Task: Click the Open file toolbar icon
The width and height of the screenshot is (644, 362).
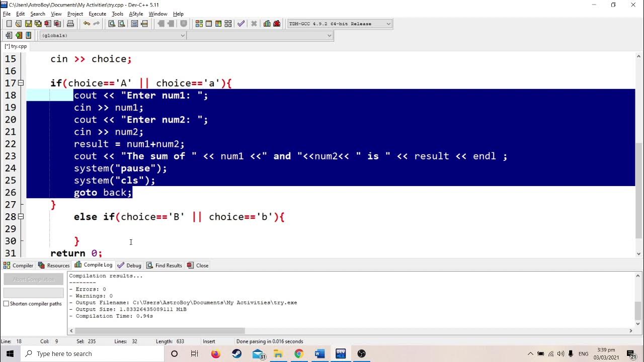Action: pos(19,24)
